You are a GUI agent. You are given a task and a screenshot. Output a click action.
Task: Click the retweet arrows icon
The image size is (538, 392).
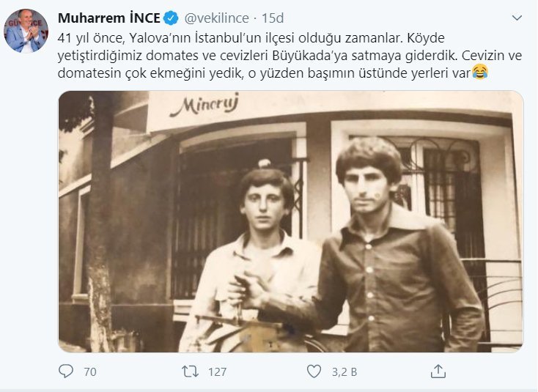click(x=190, y=371)
